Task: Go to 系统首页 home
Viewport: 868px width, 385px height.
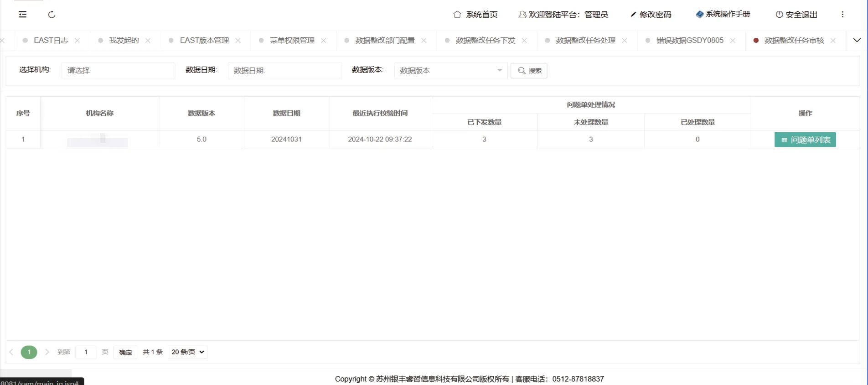Action: tap(475, 15)
